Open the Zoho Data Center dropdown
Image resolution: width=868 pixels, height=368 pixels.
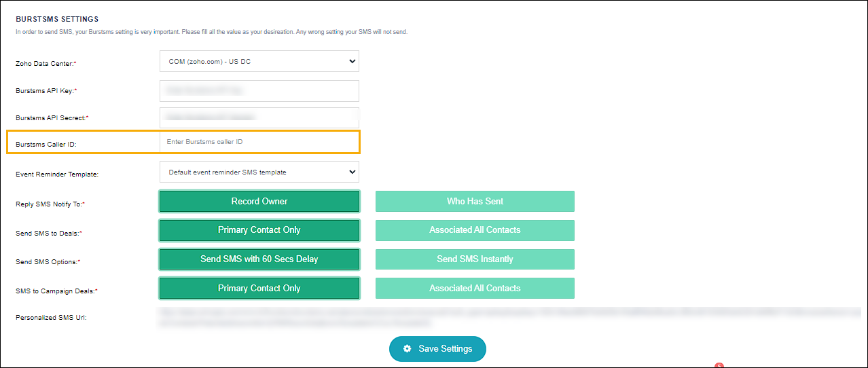[259, 61]
